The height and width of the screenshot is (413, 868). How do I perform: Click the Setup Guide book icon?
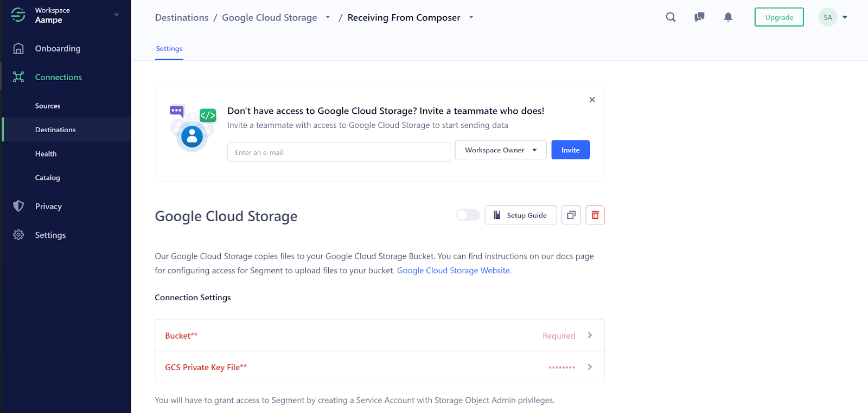(x=497, y=215)
